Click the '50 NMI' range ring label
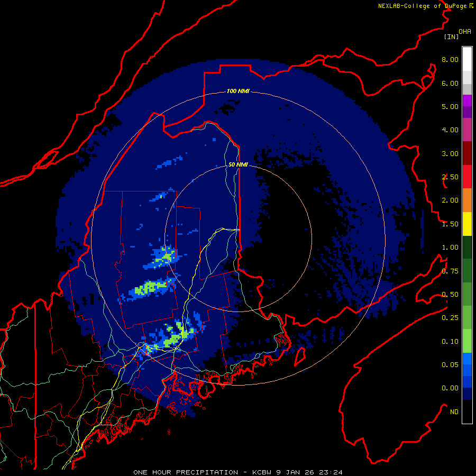The image size is (476, 476). pyautogui.click(x=238, y=164)
